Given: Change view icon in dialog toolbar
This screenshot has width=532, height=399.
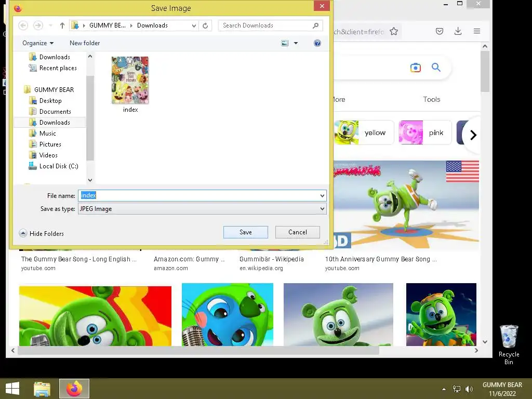Looking at the screenshot, I should click(285, 43).
